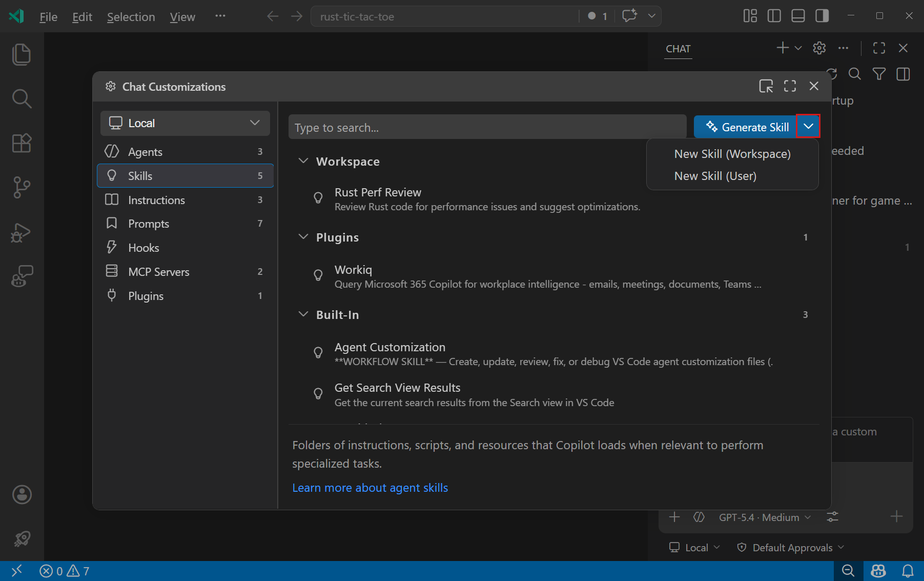Open the Extensions view
The height and width of the screenshot is (581, 924).
[22, 143]
